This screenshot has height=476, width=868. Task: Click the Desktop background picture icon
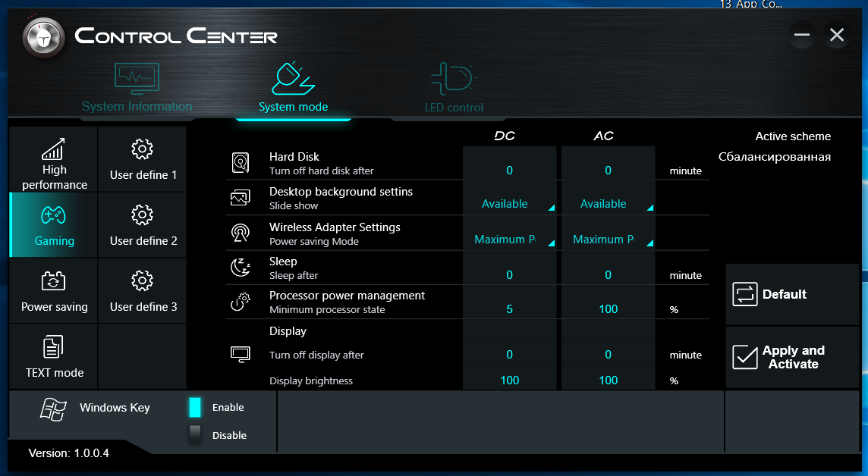241,197
